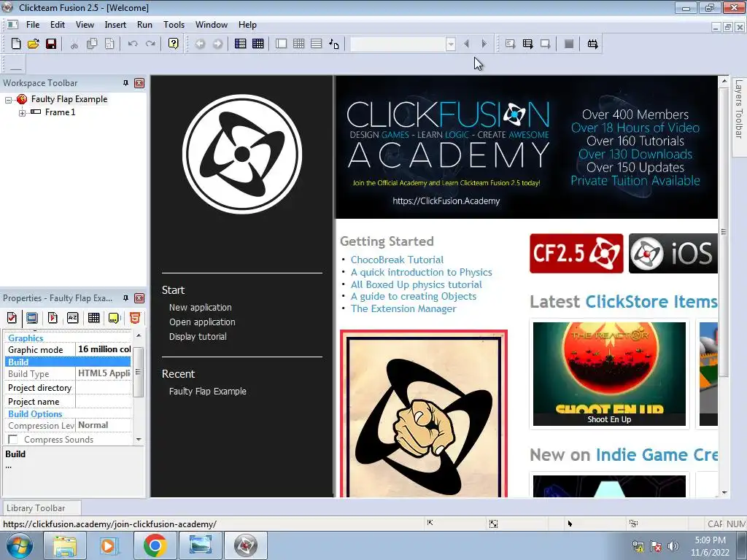Open the Values A-Z properties tab icon

(x=72, y=318)
